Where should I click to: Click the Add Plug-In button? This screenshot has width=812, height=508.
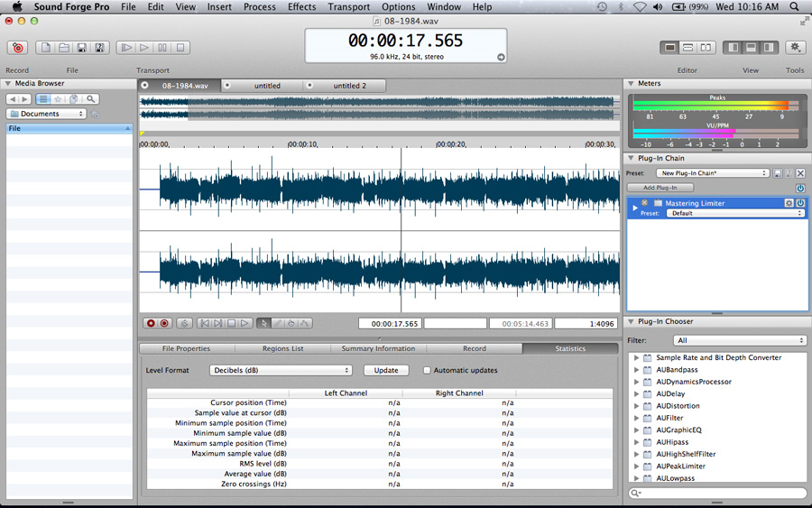(x=660, y=188)
